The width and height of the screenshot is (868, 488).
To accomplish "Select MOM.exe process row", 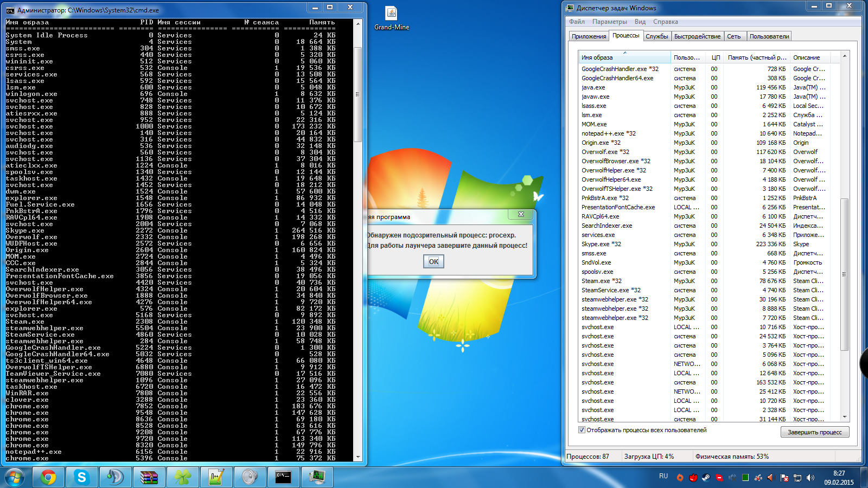I will click(x=709, y=124).
